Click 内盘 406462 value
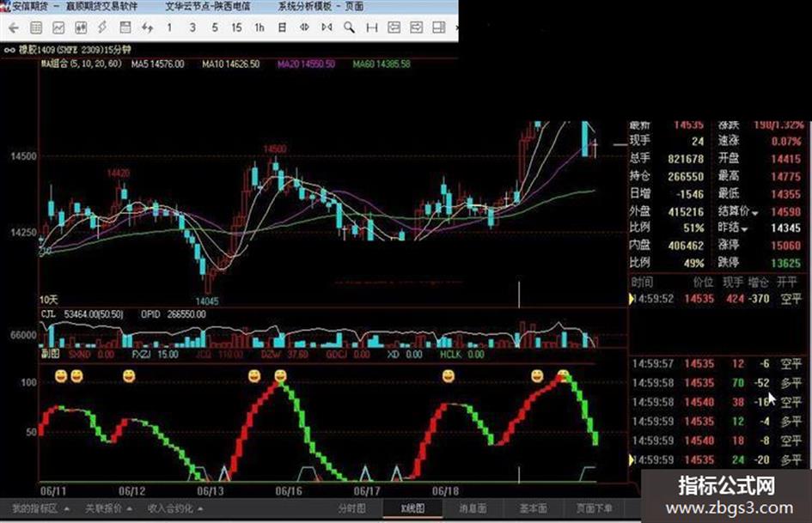The image size is (812, 523). (x=686, y=246)
